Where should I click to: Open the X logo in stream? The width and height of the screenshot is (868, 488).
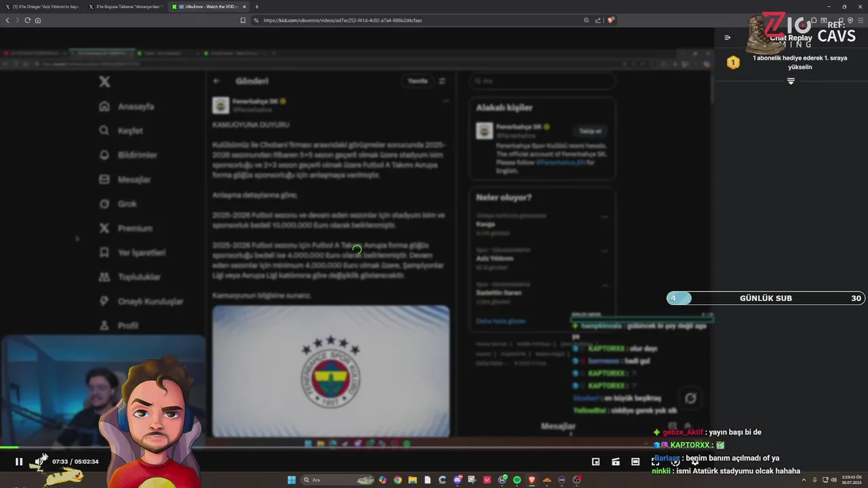point(104,81)
